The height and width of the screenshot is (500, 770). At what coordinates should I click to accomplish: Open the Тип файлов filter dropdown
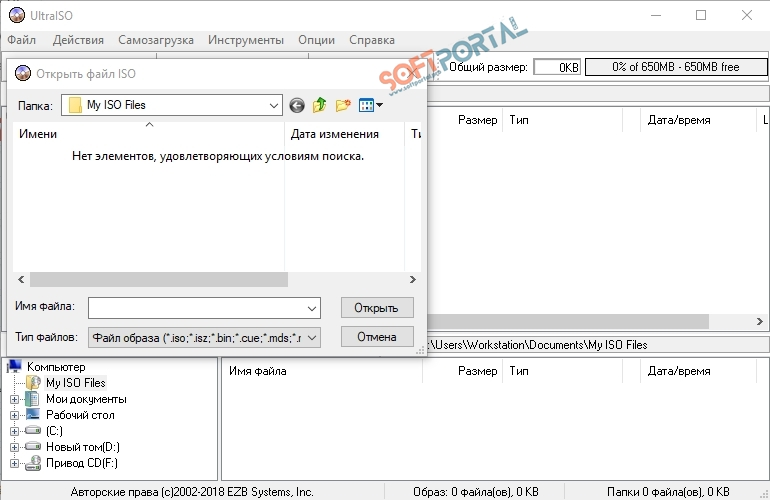click(x=311, y=337)
